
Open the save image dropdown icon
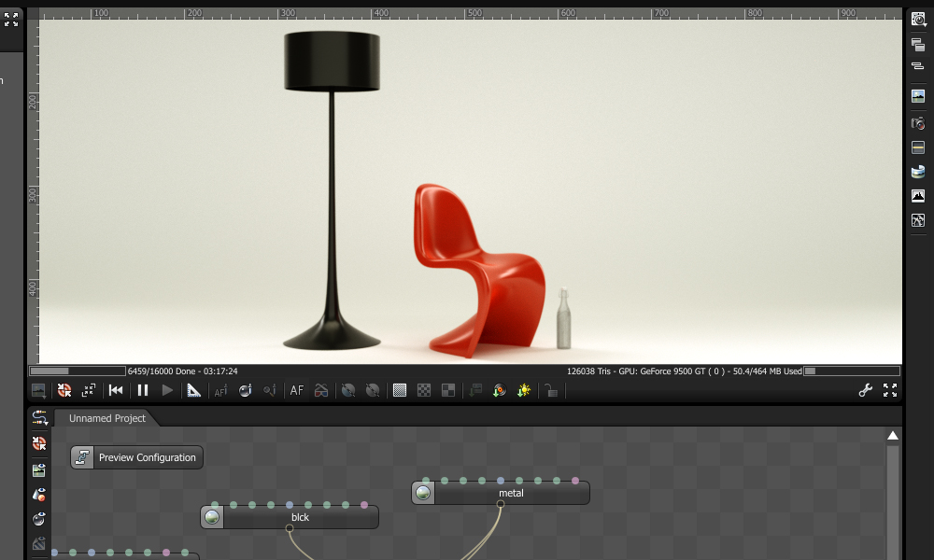point(38,390)
